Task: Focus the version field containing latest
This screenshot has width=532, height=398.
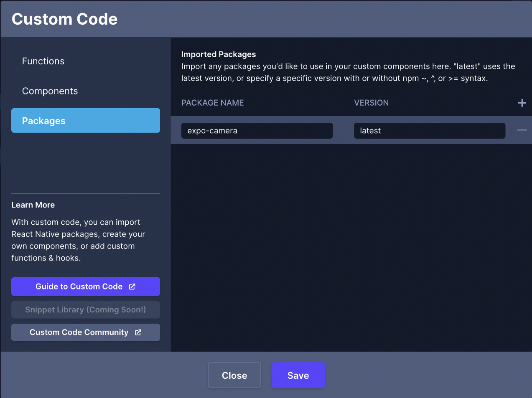Action: click(429, 131)
